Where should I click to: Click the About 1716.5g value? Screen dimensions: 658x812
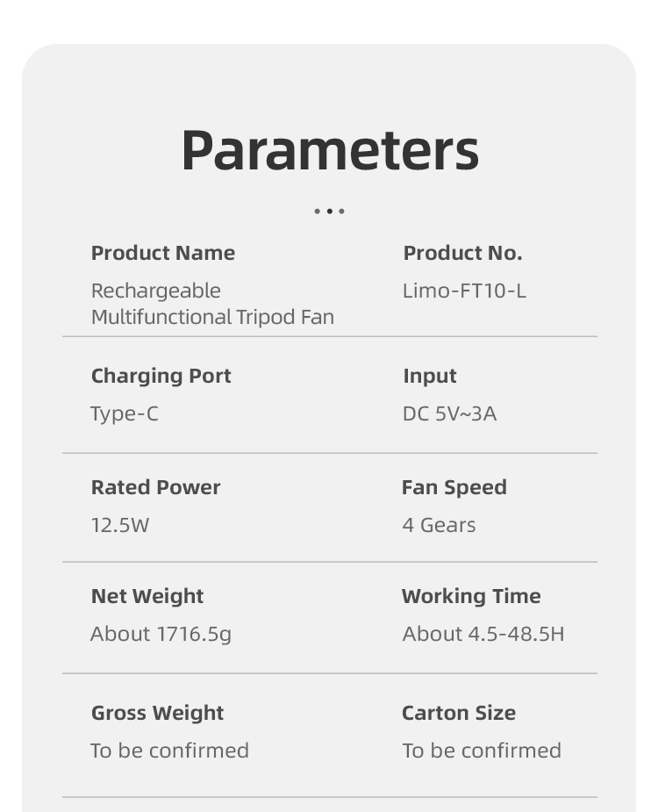coord(161,635)
